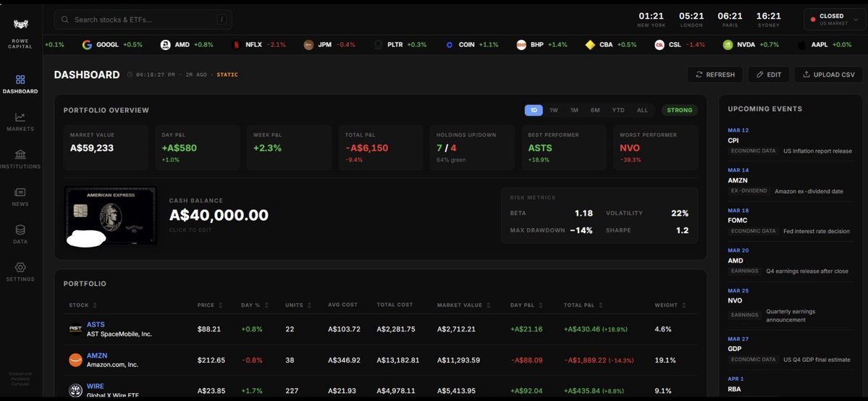Click the JPM ticker logo
The image size is (868, 401).
tap(309, 45)
